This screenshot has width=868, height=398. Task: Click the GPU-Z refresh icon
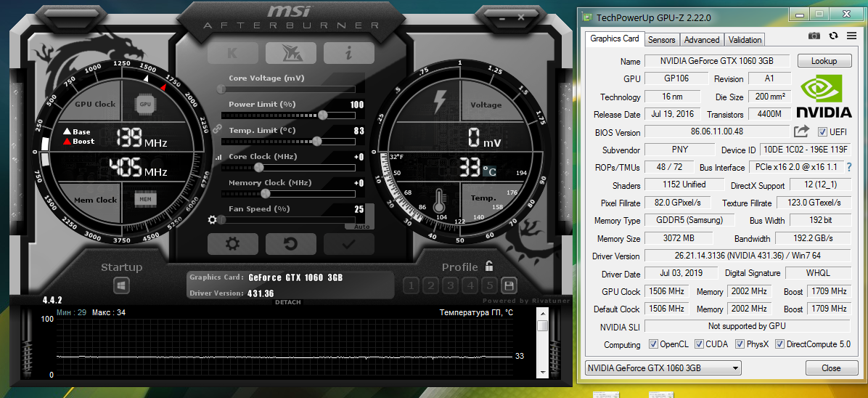click(x=834, y=36)
